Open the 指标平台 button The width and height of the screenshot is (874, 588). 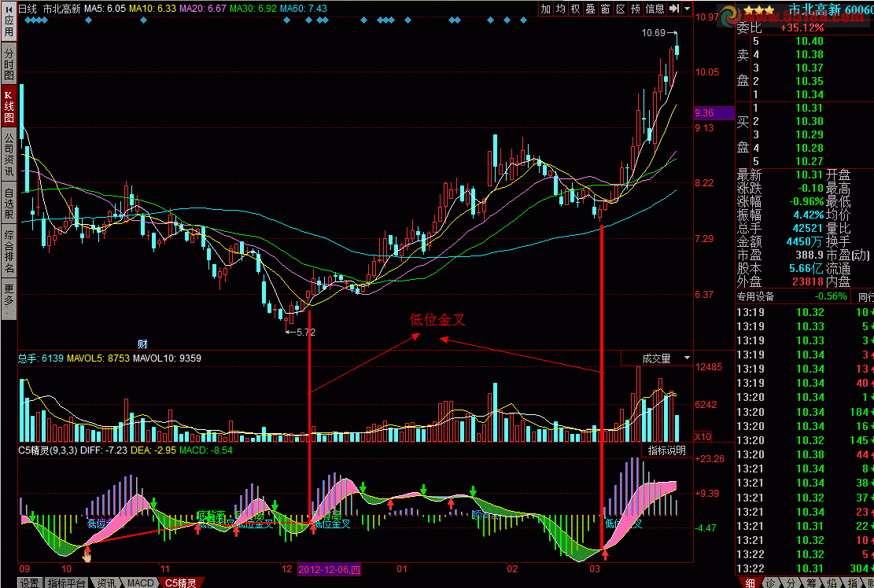pos(66,582)
